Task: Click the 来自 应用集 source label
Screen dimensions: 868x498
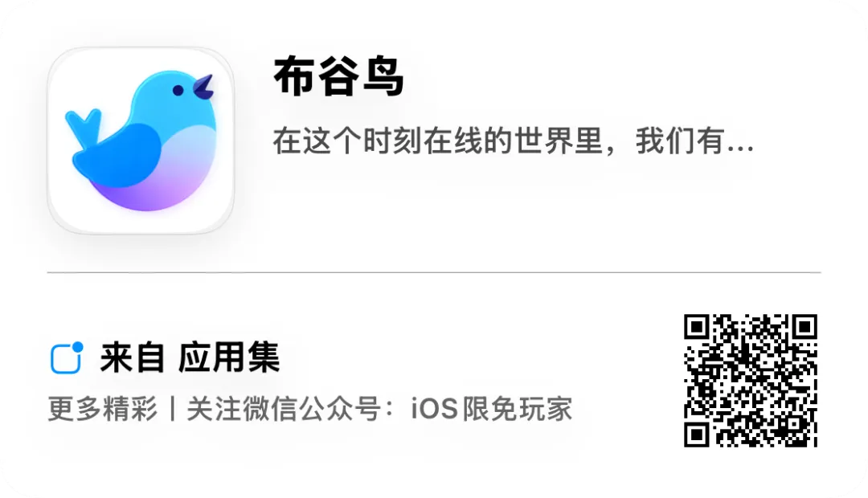Action: click(x=190, y=357)
